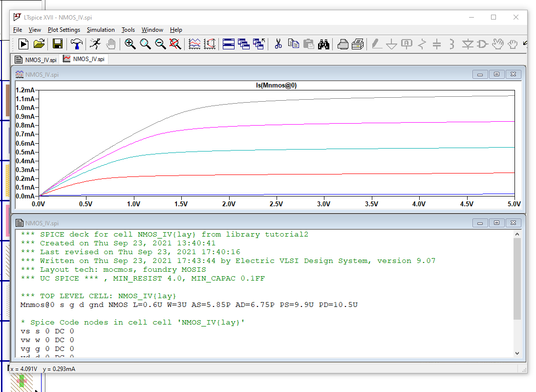The image size is (536, 392).
Task: Open the Tools menu
Action: (x=128, y=30)
